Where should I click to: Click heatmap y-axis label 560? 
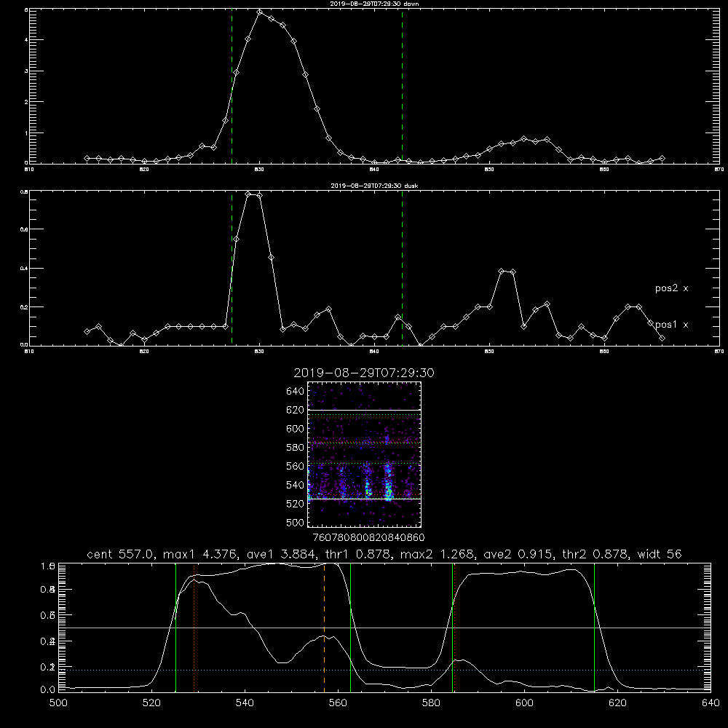point(296,466)
